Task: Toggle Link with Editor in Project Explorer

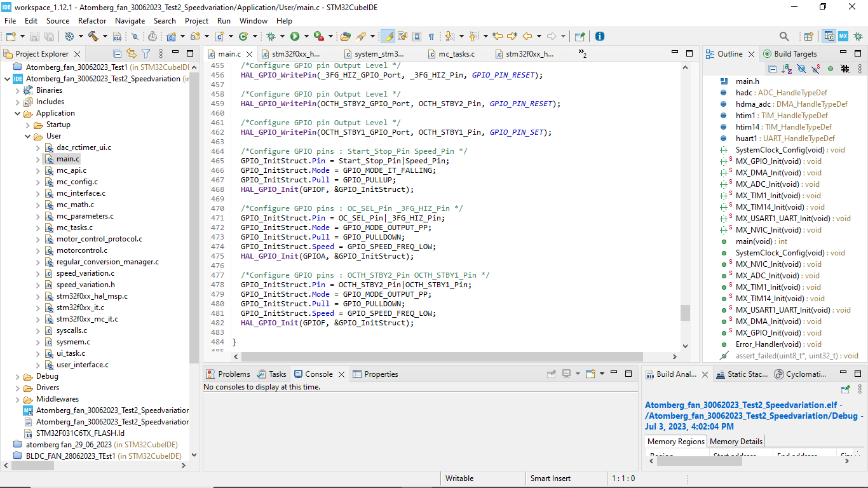Action: point(130,54)
